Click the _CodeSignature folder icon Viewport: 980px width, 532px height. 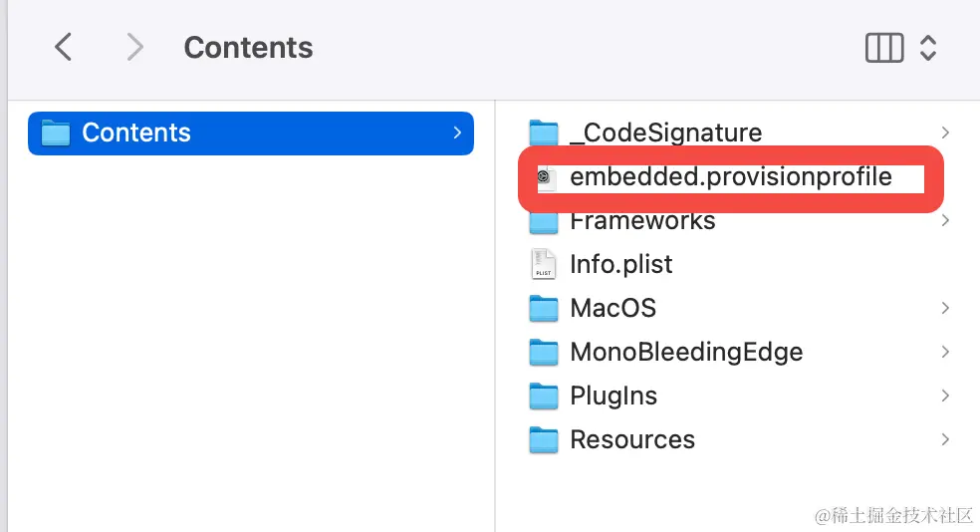click(x=544, y=133)
